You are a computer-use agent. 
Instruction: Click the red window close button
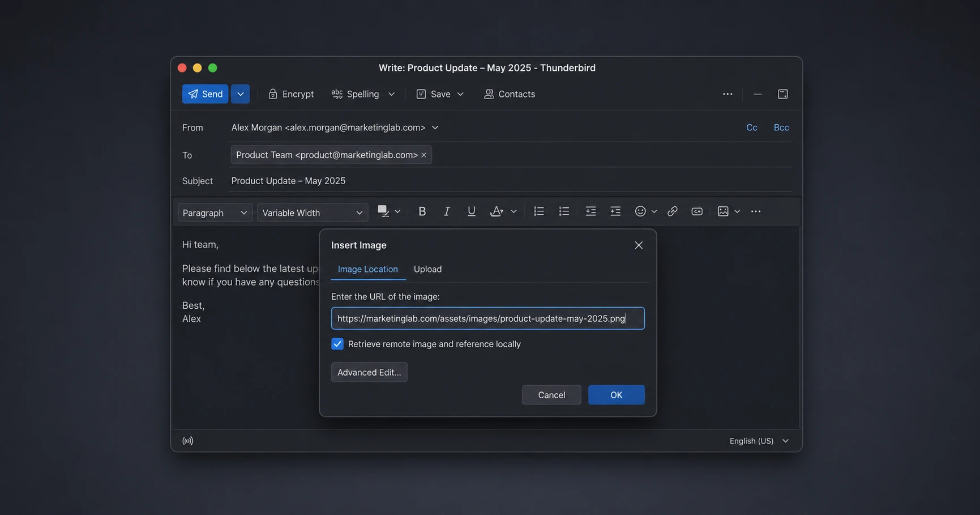pos(182,68)
